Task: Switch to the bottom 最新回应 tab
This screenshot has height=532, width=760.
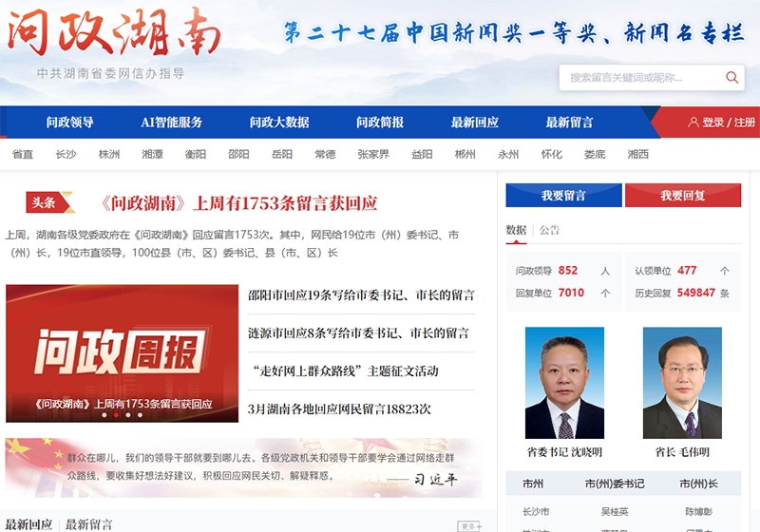Action: coord(28,524)
